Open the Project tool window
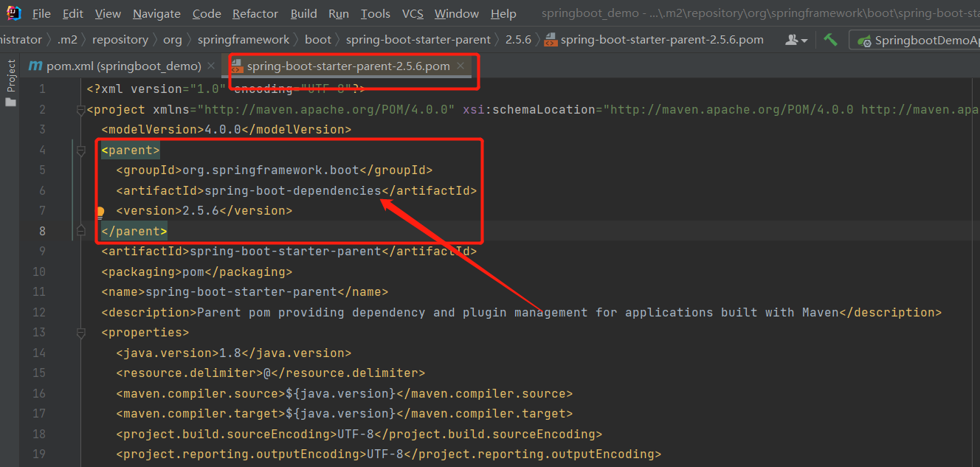This screenshot has width=980, height=467. coord(10,76)
